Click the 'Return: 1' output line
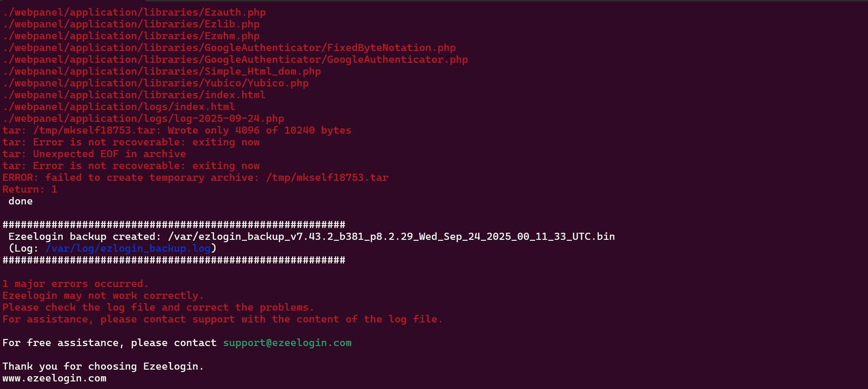 30,189
